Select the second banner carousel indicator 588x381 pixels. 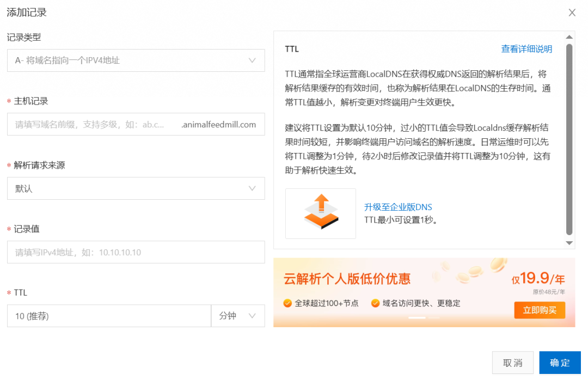pyautogui.click(x=434, y=317)
